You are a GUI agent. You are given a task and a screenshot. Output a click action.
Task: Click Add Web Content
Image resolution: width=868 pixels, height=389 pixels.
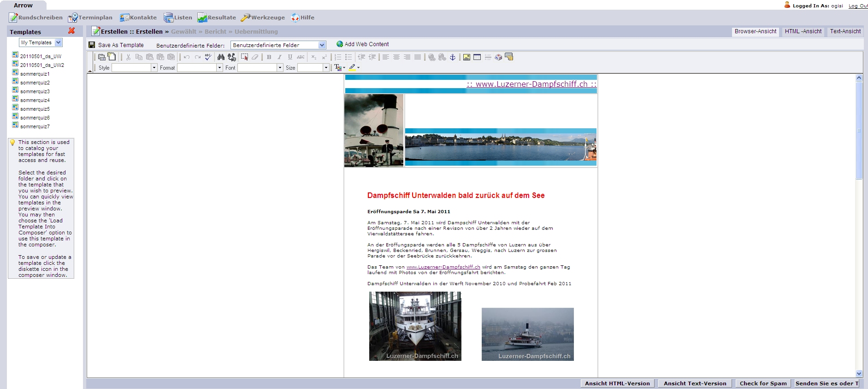(363, 44)
